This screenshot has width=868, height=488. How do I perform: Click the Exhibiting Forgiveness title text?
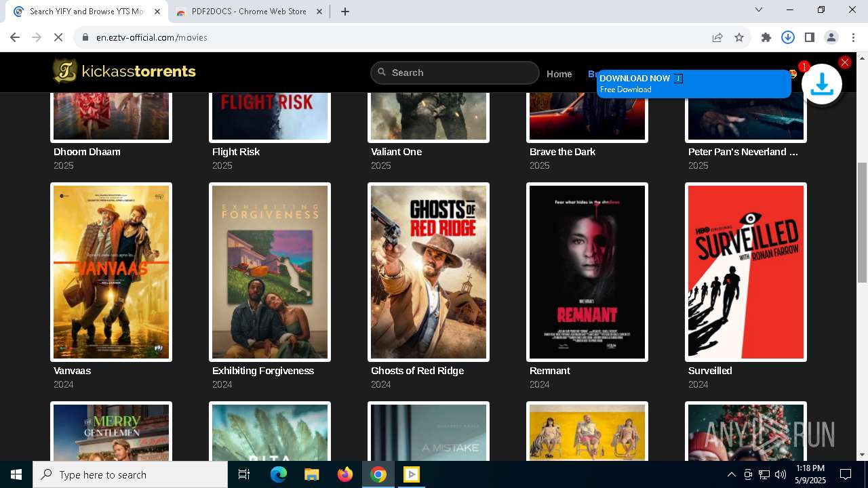click(263, 371)
